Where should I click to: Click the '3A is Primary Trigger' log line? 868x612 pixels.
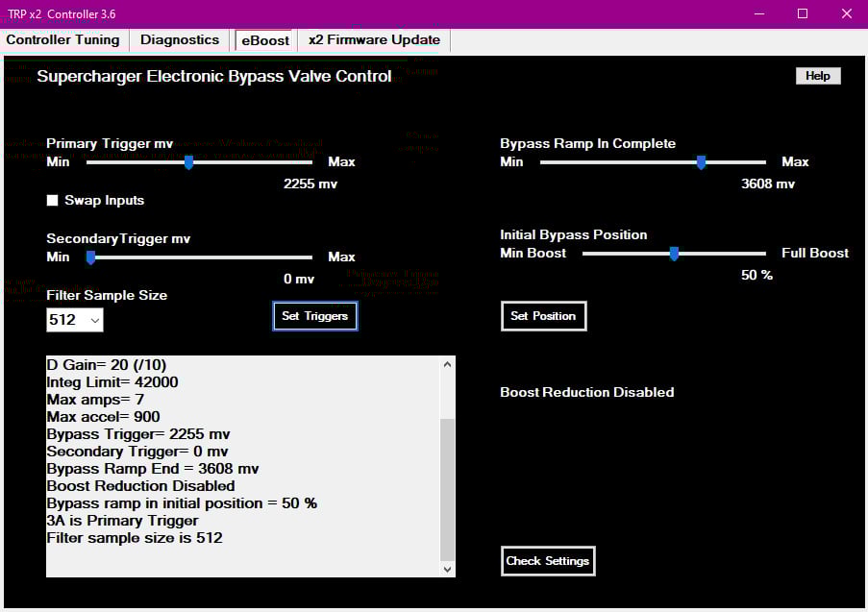(122, 521)
